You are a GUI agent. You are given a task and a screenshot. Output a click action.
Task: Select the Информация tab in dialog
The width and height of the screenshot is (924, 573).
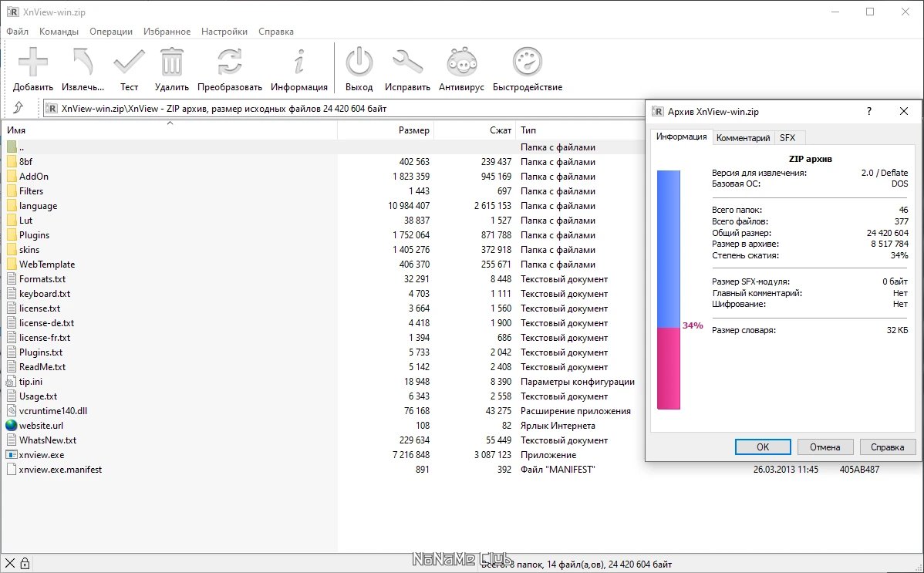[682, 137]
